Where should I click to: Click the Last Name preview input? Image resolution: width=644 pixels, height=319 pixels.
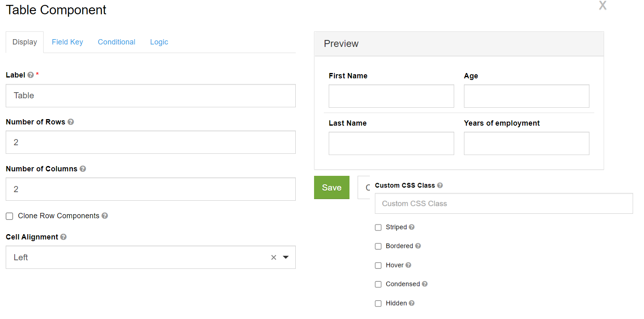pyautogui.click(x=391, y=144)
